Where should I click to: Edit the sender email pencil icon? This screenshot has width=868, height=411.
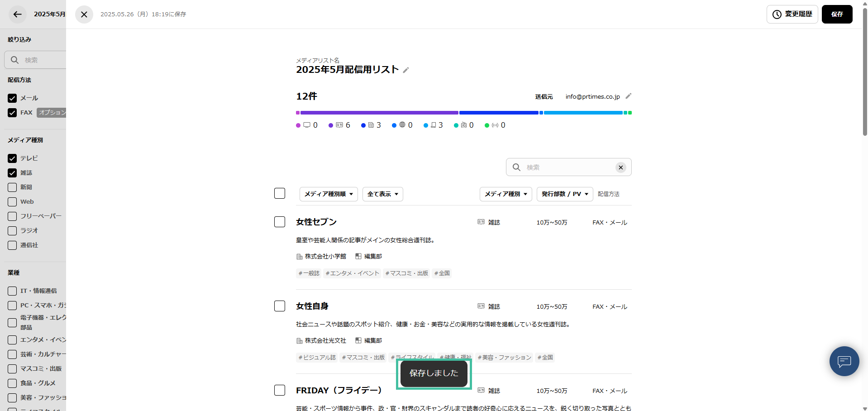[x=628, y=96]
